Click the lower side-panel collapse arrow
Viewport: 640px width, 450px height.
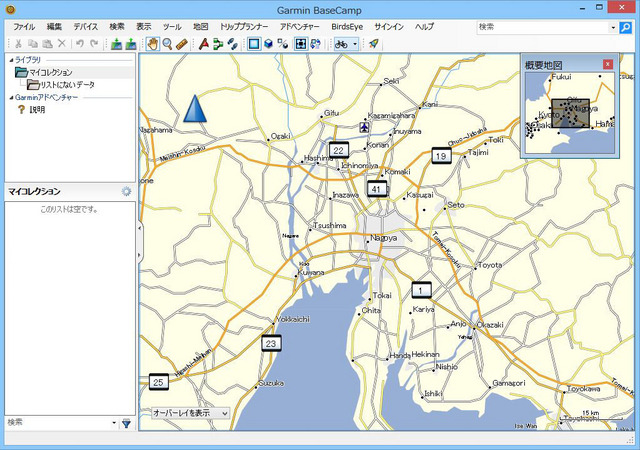[140, 255]
